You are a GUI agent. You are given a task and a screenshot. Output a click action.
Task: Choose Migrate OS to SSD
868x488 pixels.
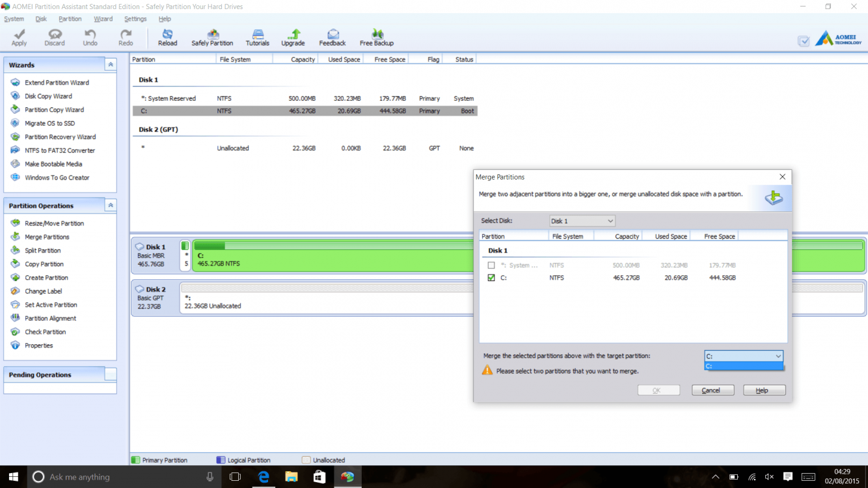tap(43, 124)
